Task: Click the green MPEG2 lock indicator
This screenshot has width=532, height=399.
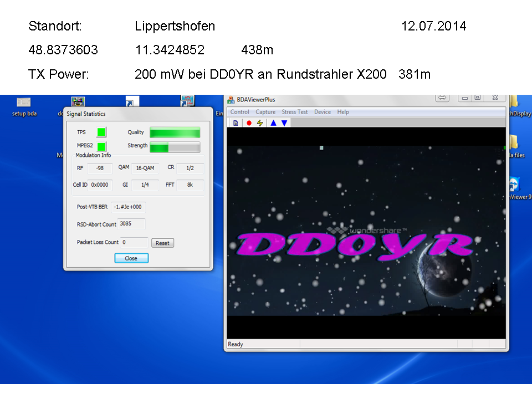Action: tap(101, 146)
